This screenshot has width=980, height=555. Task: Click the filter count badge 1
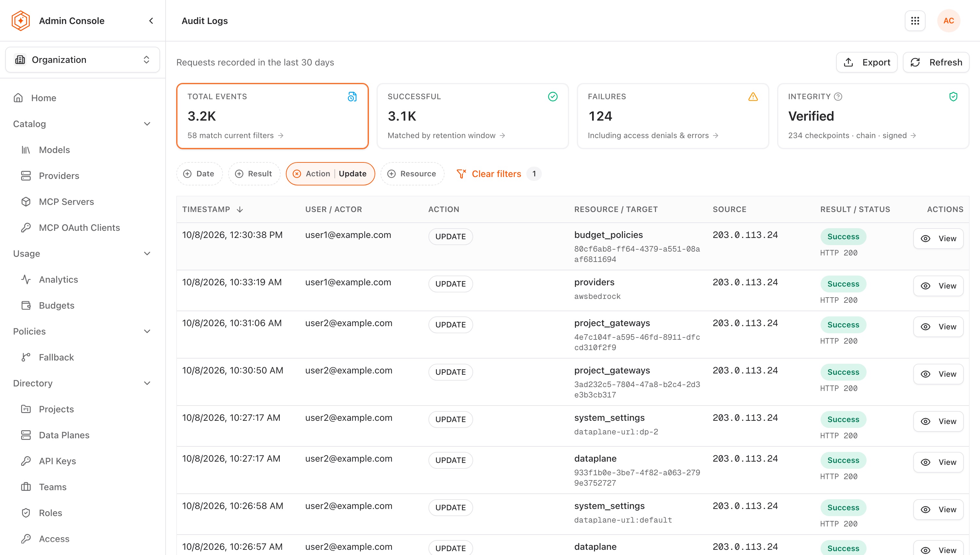[x=534, y=174]
